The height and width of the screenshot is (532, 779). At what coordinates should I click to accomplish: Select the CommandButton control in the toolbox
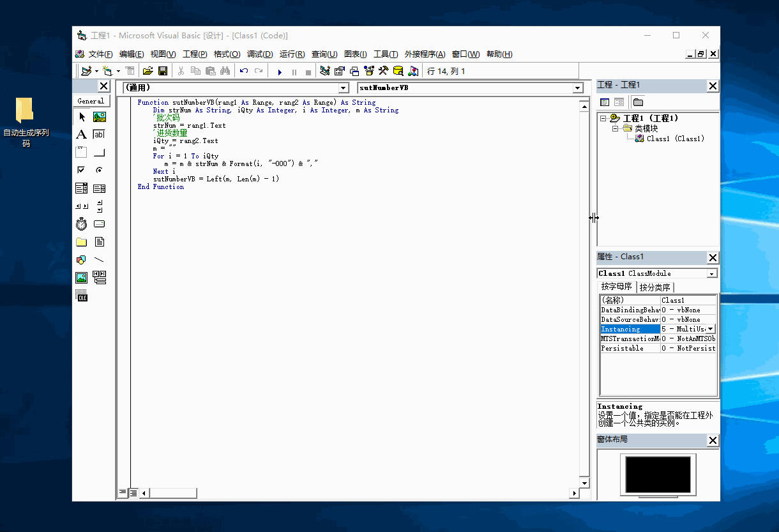coord(100,152)
